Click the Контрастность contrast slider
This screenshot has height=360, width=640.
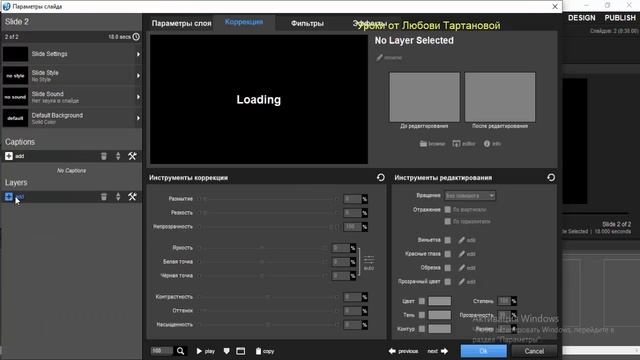269,297
